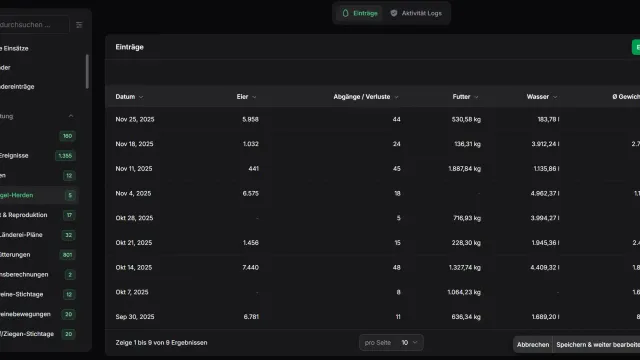Select the Nov 4, 2025 row date
640x360 pixels.
[133, 193]
